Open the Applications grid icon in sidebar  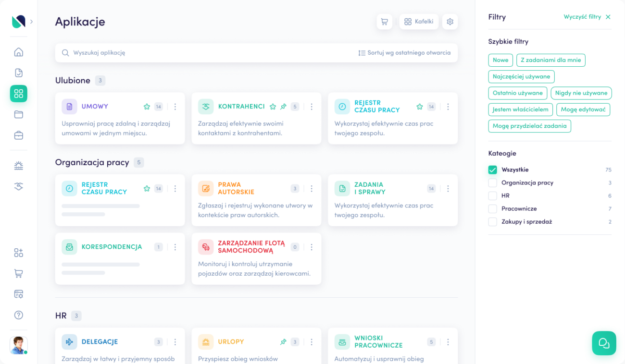pyautogui.click(x=18, y=94)
